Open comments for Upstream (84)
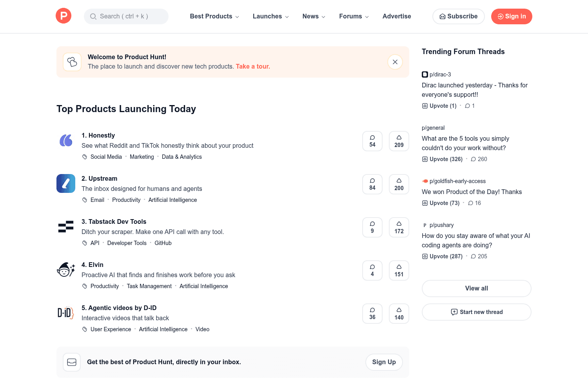 (372, 184)
